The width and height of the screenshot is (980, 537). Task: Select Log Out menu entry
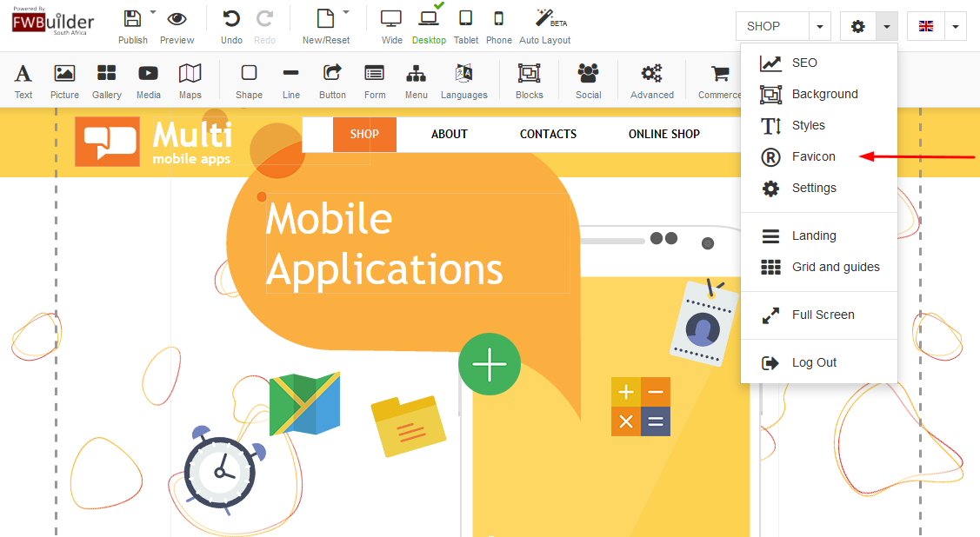tap(819, 363)
